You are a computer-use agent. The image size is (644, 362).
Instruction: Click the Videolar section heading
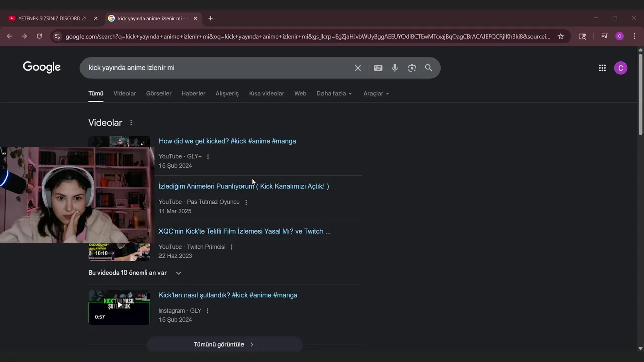(105, 123)
